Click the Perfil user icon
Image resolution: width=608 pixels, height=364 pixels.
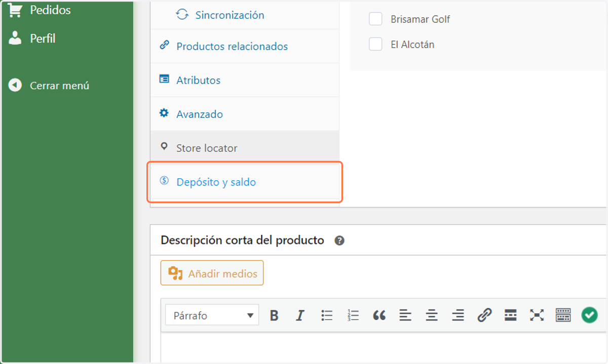click(15, 38)
